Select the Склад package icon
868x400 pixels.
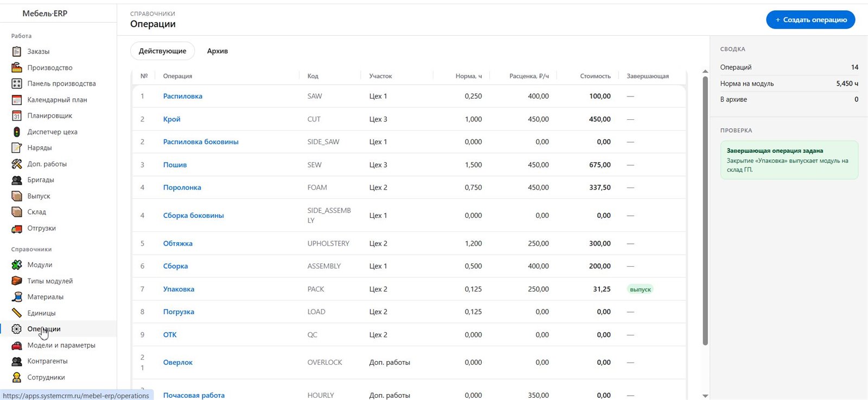pyautogui.click(x=17, y=212)
